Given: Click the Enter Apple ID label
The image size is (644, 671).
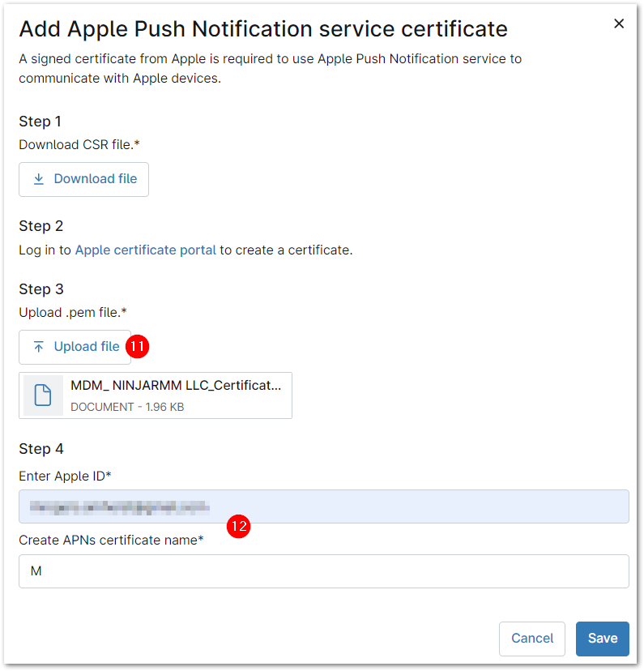Looking at the screenshot, I should click(65, 476).
